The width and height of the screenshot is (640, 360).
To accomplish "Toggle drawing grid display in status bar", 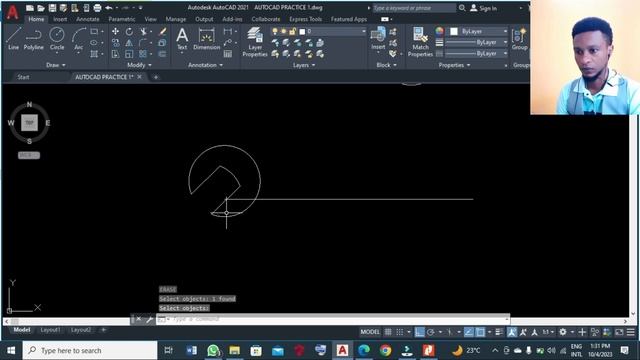I will click(388, 332).
